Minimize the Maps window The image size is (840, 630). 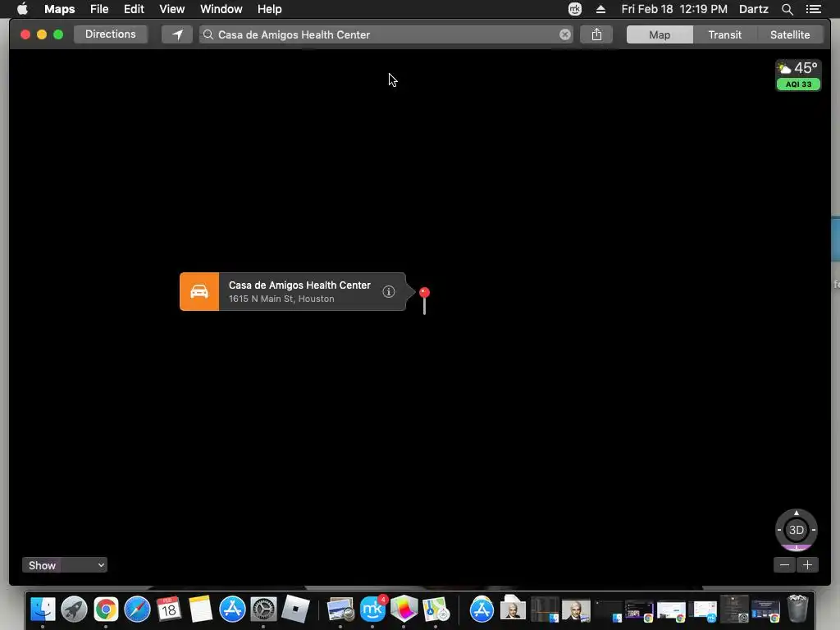point(42,34)
